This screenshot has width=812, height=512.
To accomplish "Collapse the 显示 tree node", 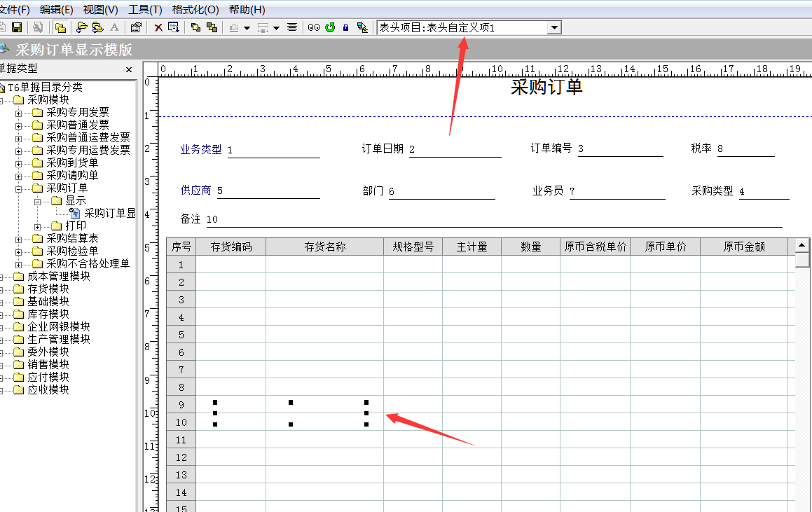I will (37, 202).
